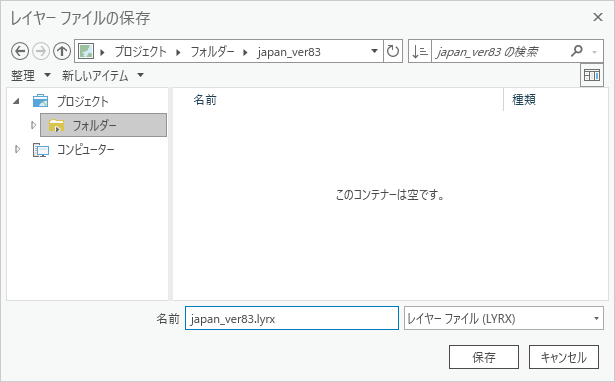The height and width of the screenshot is (382, 615).
Task: Expand the コンピューター tree node
Action: click(x=17, y=149)
